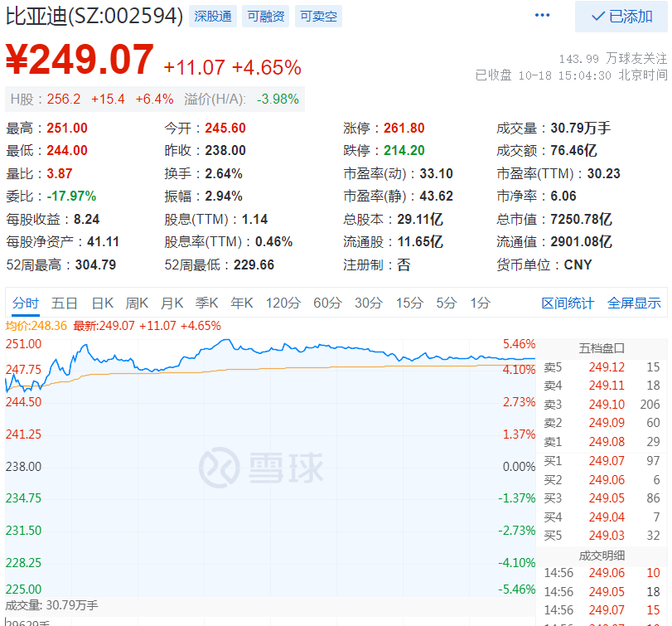Switch to the 日K chart tab
Image resolution: width=672 pixels, height=626 pixels.
click(102, 303)
